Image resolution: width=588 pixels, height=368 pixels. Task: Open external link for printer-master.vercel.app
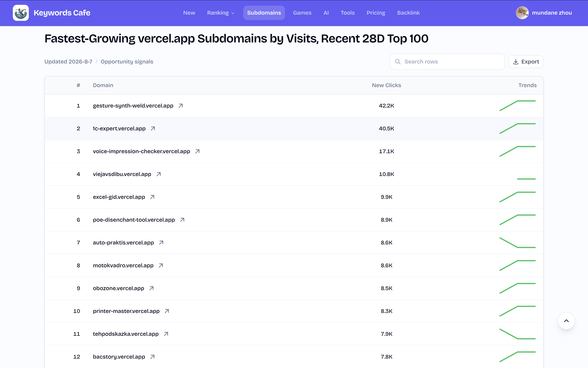(x=167, y=311)
